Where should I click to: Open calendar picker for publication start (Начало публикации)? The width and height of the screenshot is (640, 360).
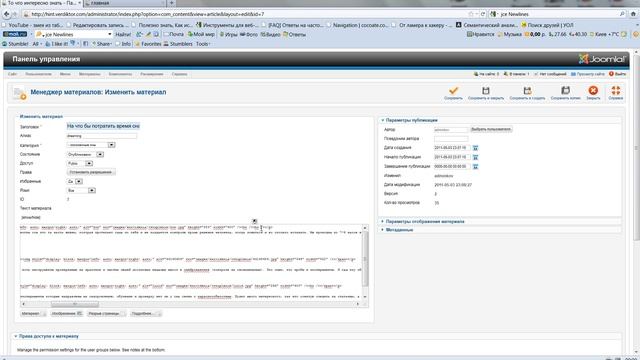476,157
